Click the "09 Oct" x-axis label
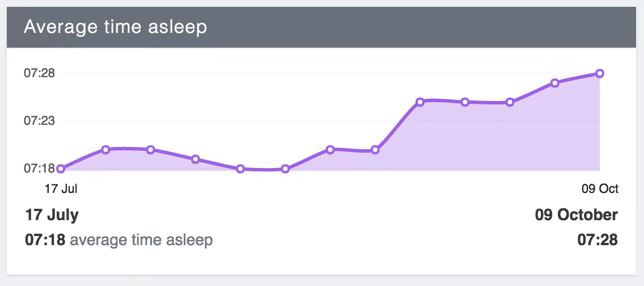Image resolution: width=644 pixels, height=286 pixels. 601,189
